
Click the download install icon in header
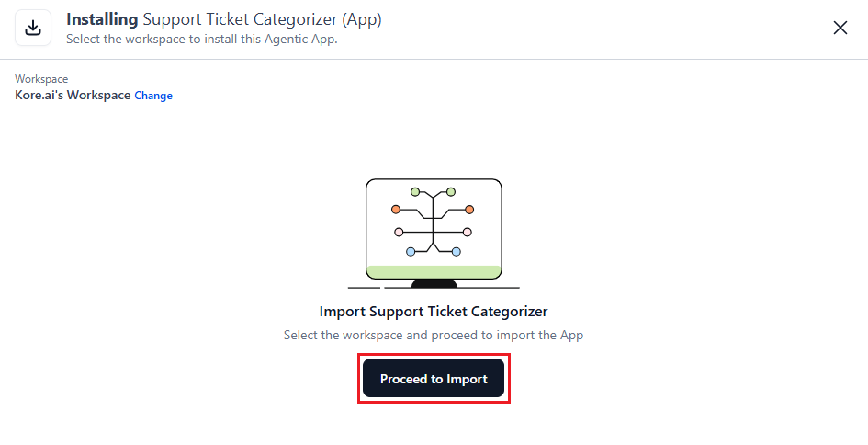pyautogui.click(x=33, y=28)
